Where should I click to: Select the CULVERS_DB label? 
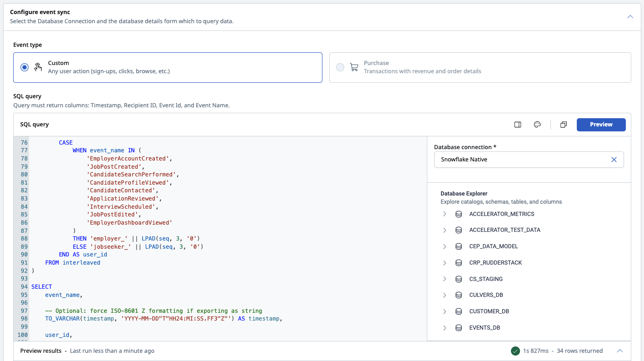coord(486,295)
